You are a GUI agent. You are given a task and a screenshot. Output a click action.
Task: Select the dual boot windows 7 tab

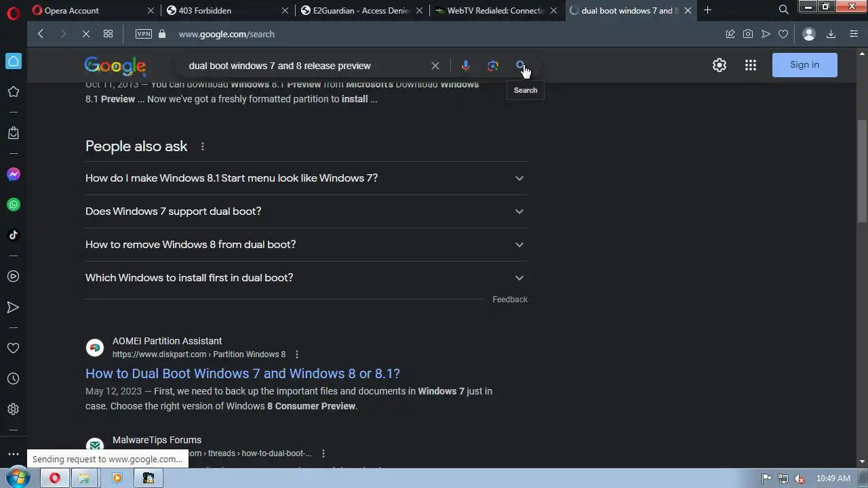(x=631, y=10)
